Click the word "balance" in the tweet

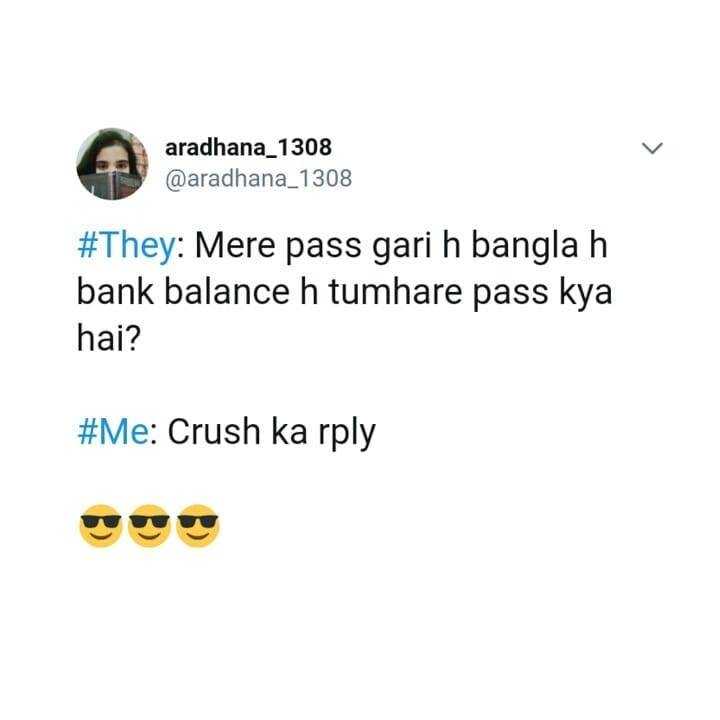pyautogui.click(x=227, y=292)
